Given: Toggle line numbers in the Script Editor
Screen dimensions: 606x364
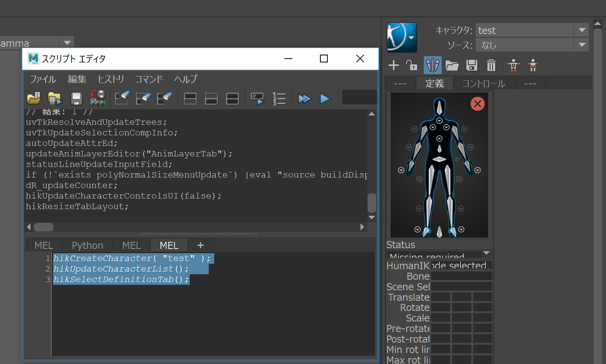Looking at the screenshot, I should (x=279, y=98).
